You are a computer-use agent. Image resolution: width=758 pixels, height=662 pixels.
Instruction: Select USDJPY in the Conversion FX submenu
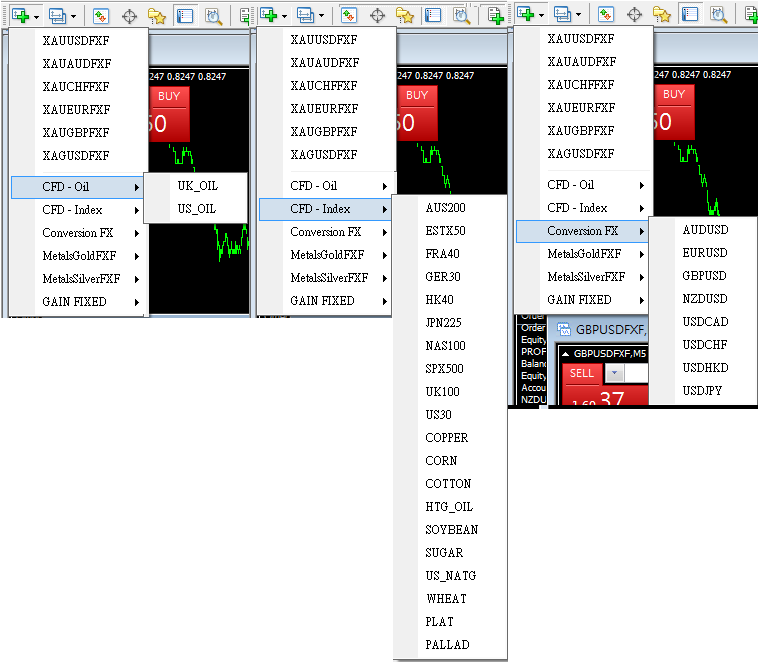[702, 391]
